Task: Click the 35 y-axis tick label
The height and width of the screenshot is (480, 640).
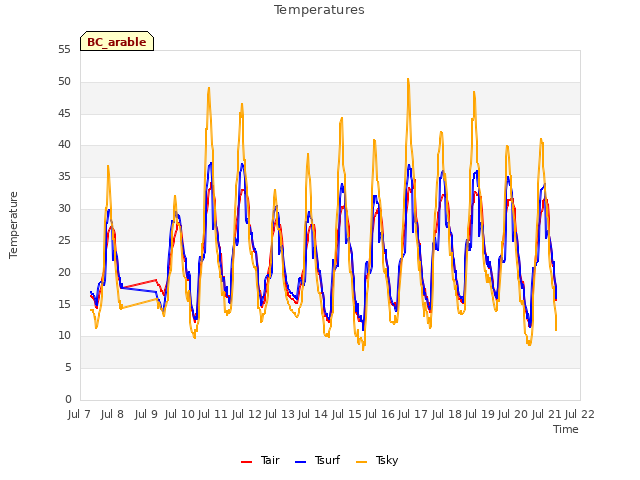Action: point(64,177)
